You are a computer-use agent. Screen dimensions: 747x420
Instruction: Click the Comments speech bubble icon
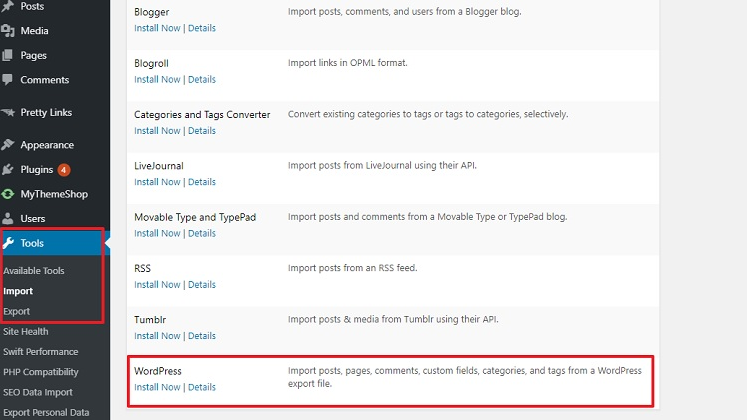[7, 80]
